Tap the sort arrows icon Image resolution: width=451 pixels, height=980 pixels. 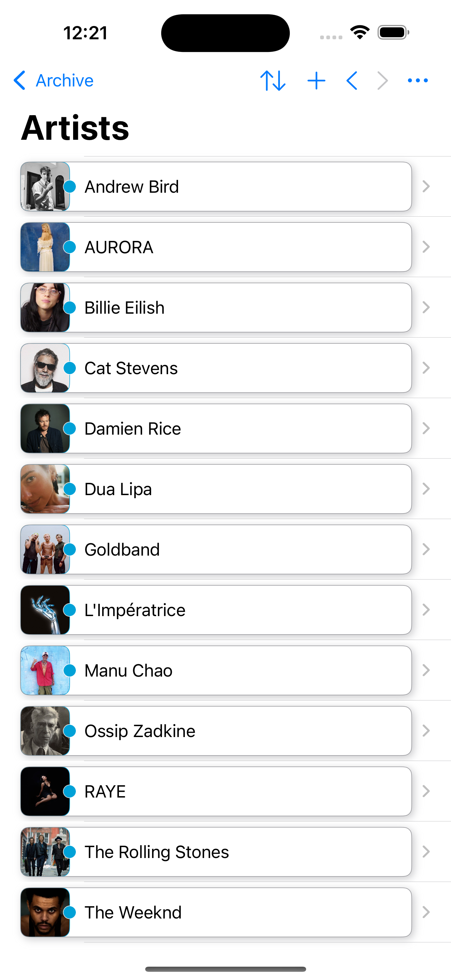273,81
